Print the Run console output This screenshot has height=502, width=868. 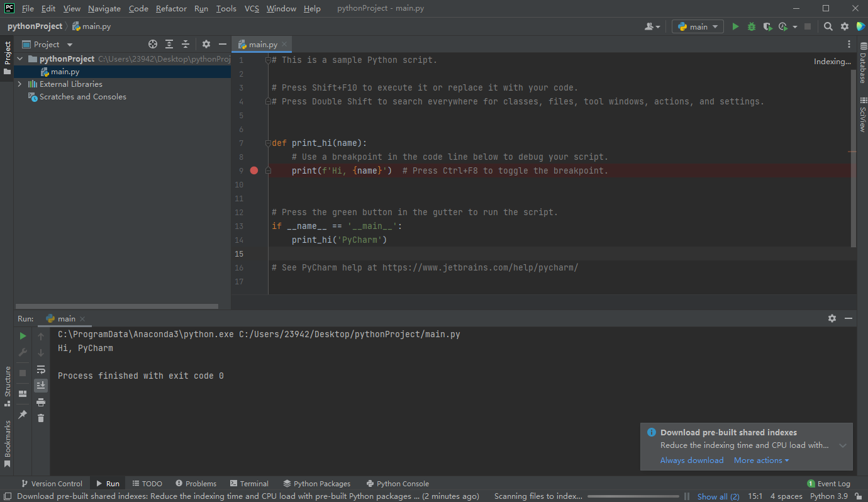click(41, 402)
